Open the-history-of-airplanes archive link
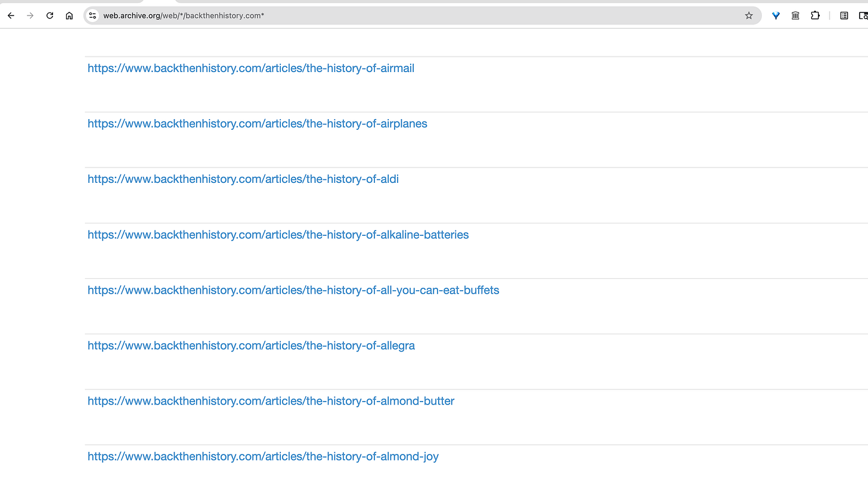Image resolution: width=868 pixels, height=495 pixels. tap(258, 124)
